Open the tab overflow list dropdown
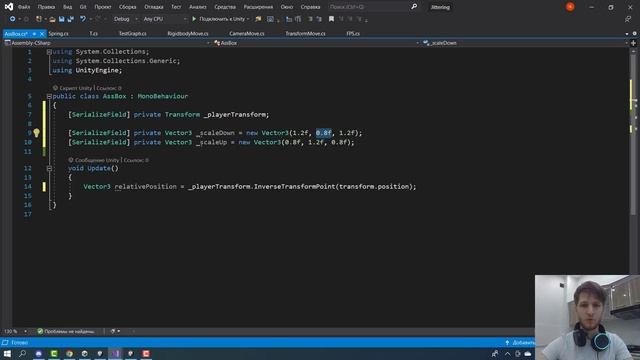Screen dimensions: 640x360 click(627, 34)
